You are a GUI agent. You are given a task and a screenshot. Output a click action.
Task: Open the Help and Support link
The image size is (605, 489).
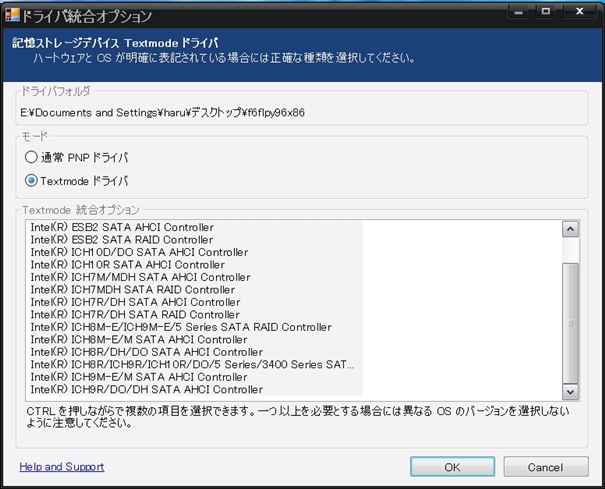click(x=62, y=467)
